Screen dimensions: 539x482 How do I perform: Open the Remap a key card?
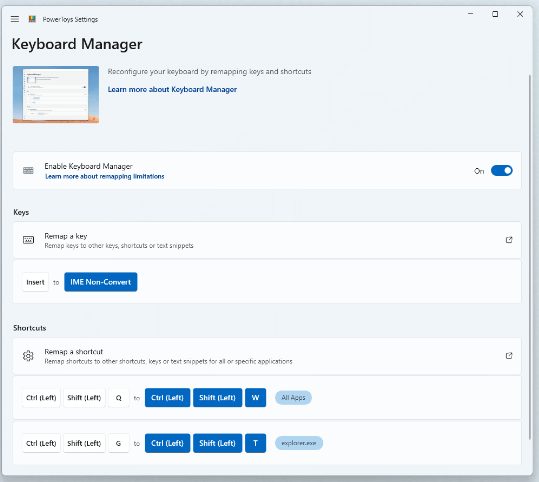click(267, 240)
